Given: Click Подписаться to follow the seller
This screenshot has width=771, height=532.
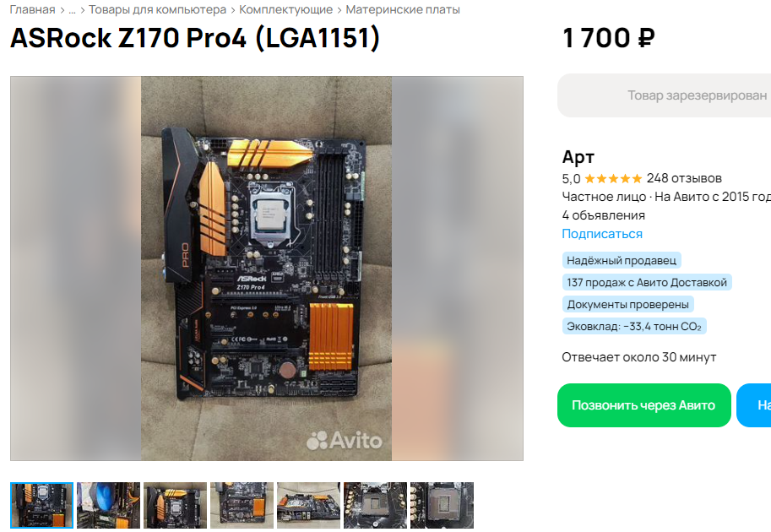Looking at the screenshot, I should [x=602, y=234].
